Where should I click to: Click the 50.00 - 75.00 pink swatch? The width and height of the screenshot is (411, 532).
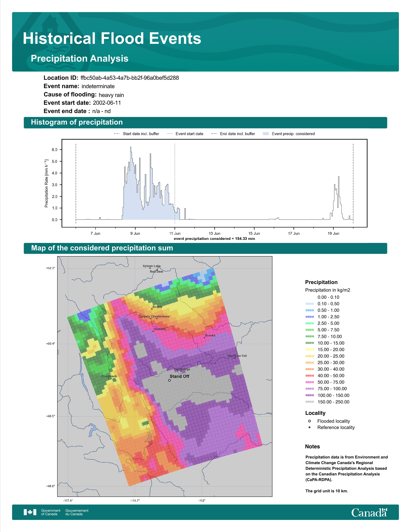click(x=309, y=382)
